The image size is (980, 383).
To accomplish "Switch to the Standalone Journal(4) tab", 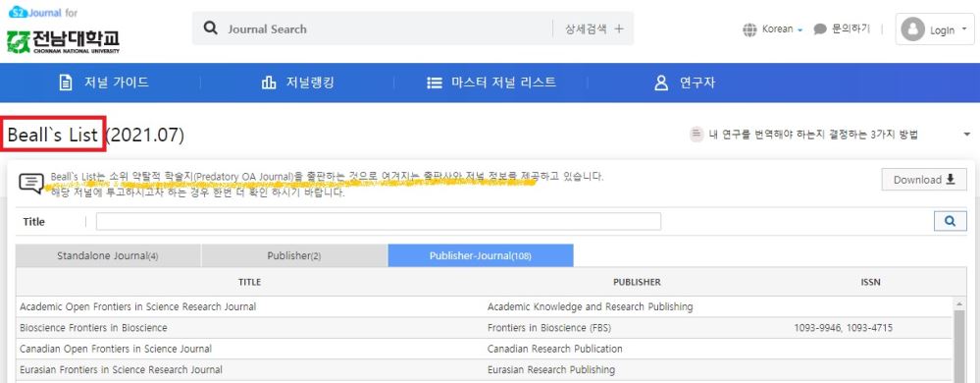I will (x=108, y=255).
